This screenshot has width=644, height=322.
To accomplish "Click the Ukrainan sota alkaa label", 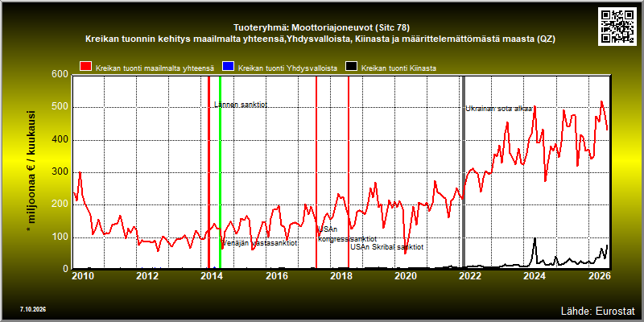I will click(x=499, y=109).
